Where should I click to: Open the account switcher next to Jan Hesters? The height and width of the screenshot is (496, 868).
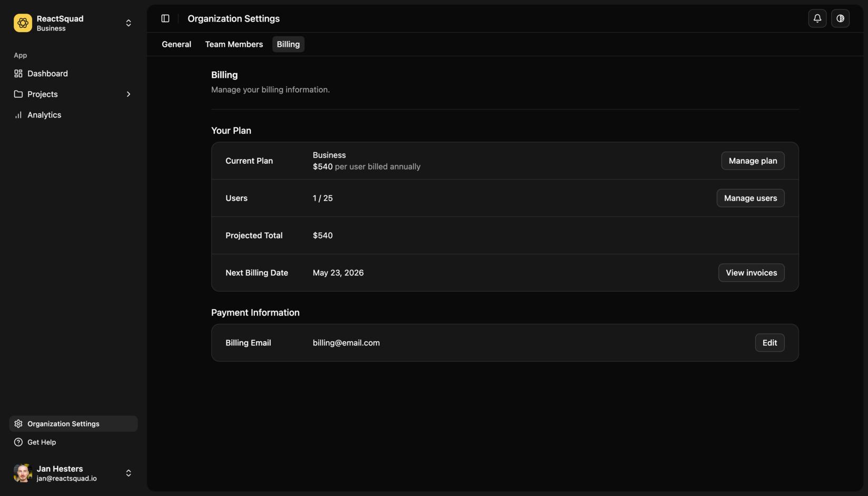click(128, 473)
